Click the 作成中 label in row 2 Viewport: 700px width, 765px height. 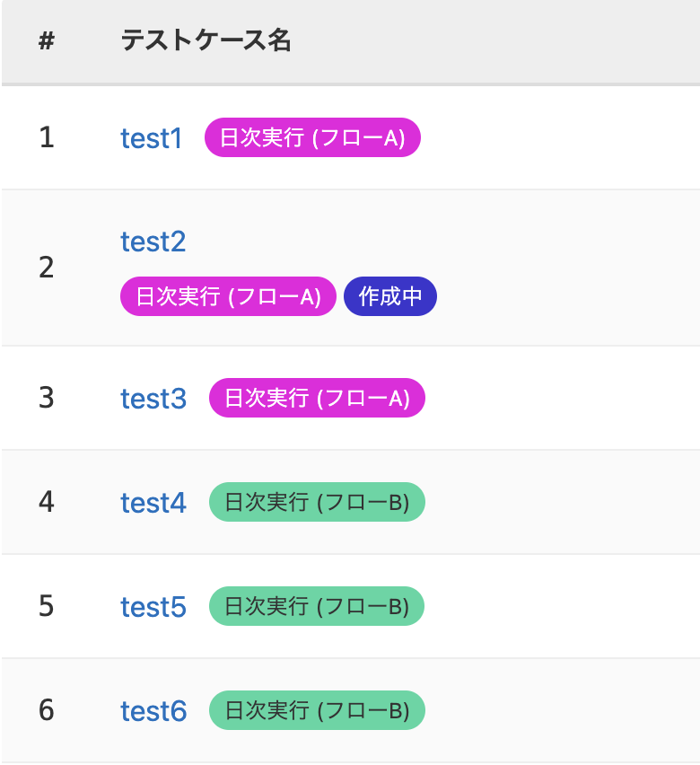tap(390, 296)
